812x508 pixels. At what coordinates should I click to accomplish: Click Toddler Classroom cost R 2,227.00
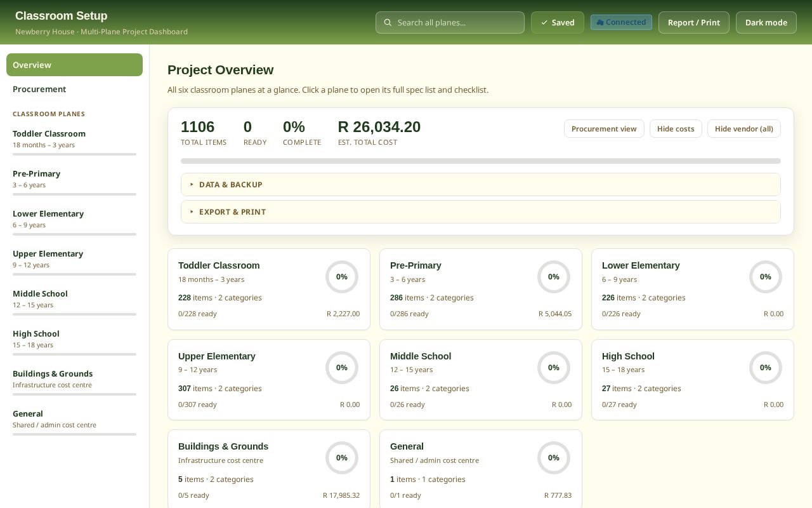coord(343,314)
